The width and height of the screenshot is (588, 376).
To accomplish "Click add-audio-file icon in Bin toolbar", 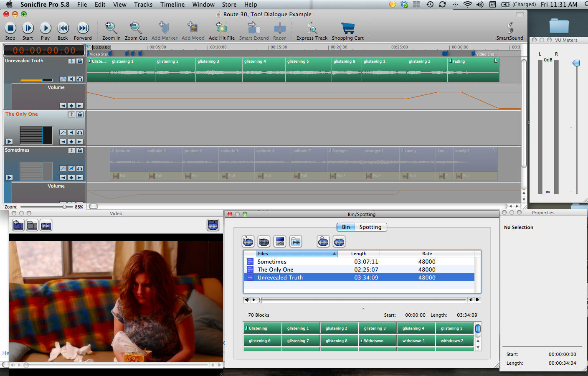I will (x=248, y=241).
